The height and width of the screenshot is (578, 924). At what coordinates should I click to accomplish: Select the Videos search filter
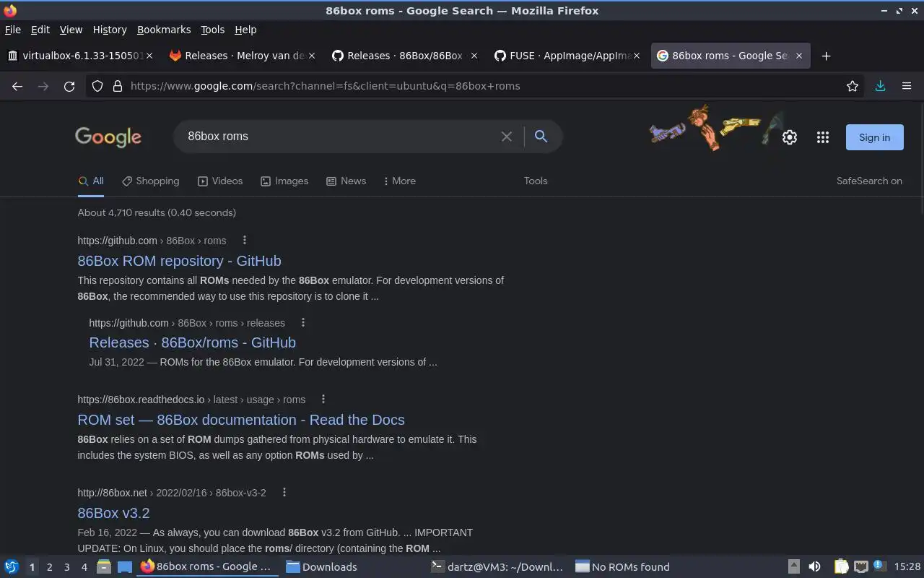220,181
